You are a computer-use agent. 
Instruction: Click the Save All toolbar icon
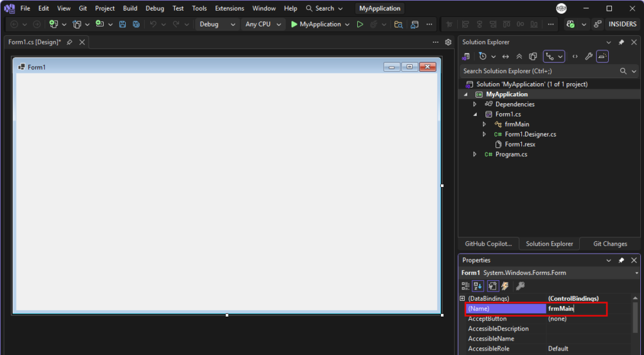[136, 25]
